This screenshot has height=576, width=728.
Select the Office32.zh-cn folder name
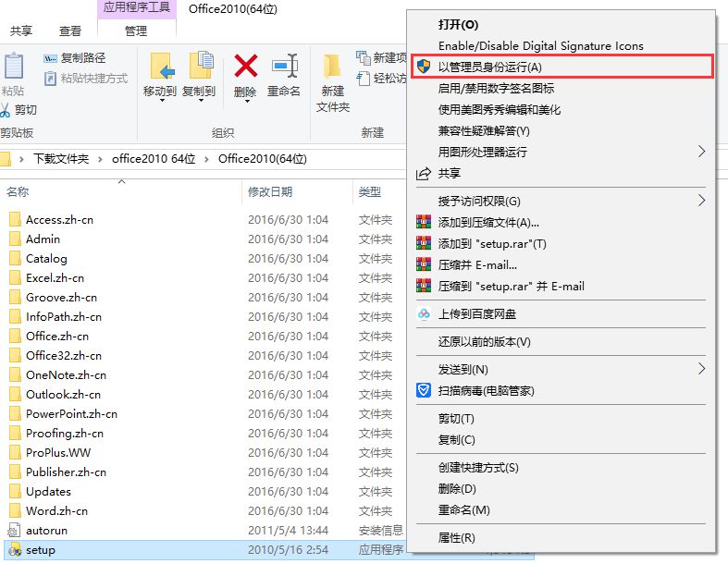pyautogui.click(x=64, y=356)
